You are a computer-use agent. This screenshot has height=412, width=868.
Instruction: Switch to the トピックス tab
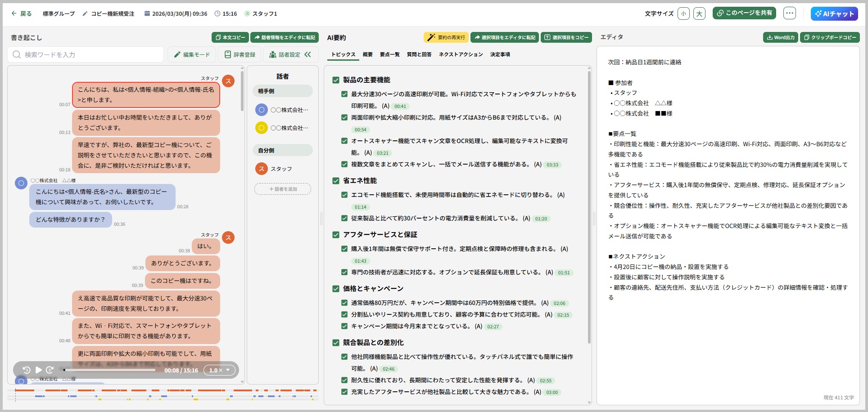[x=344, y=54]
